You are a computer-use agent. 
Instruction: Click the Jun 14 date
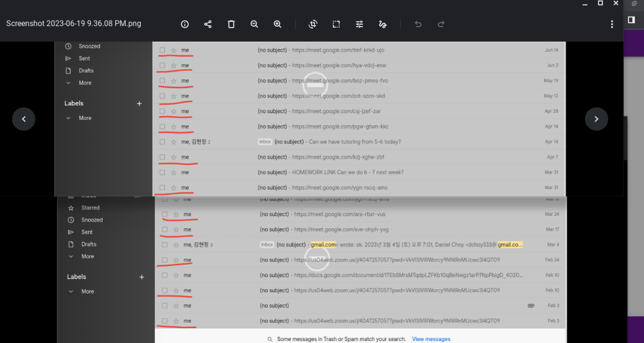pyautogui.click(x=552, y=50)
